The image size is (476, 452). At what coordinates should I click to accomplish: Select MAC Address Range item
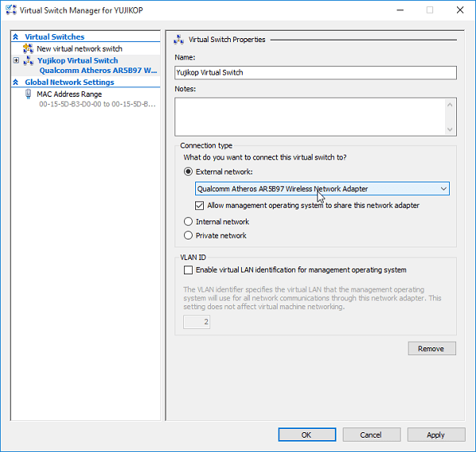coord(69,94)
